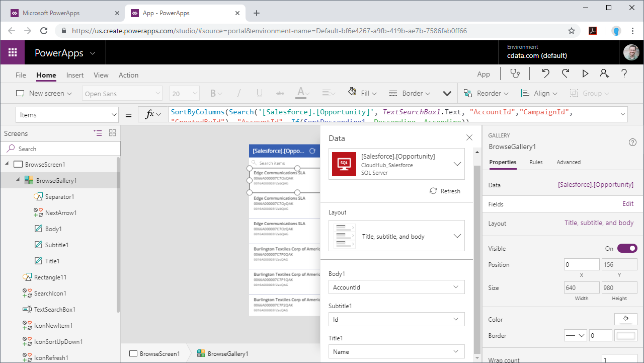Open the Body1 AccountId dropdown
The width and height of the screenshot is (644, 363).
tap(396, 287)
